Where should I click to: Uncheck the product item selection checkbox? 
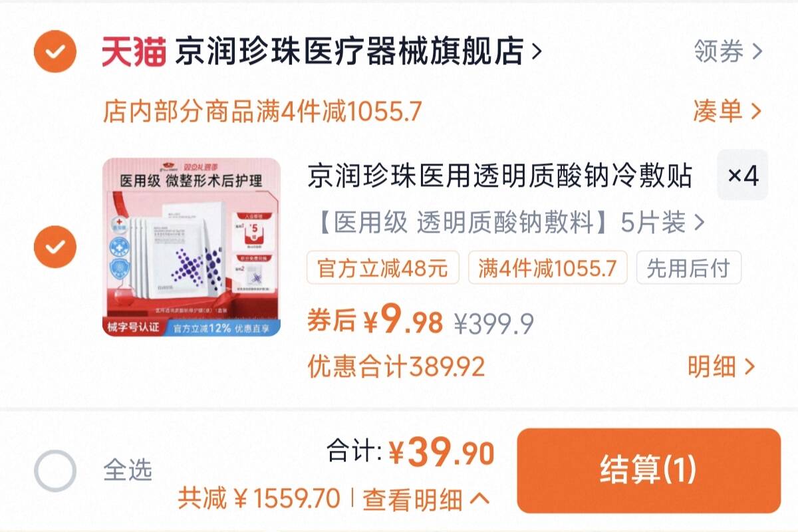click(x=55, y=247)
